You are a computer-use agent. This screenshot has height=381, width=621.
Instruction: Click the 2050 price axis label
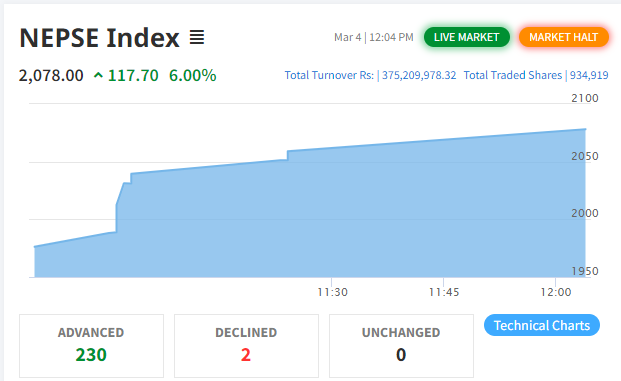pos(585,156)
